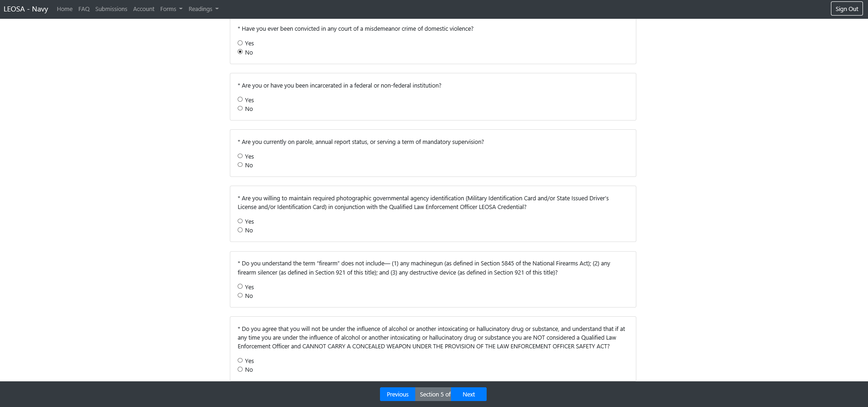
Task: Select Yes for maintaining photographic identification
Action: pos(240,221)
